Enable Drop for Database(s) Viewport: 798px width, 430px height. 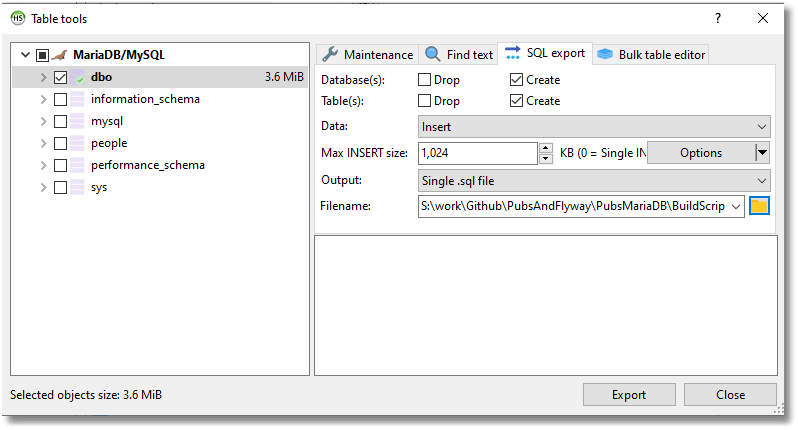[424, 80]
